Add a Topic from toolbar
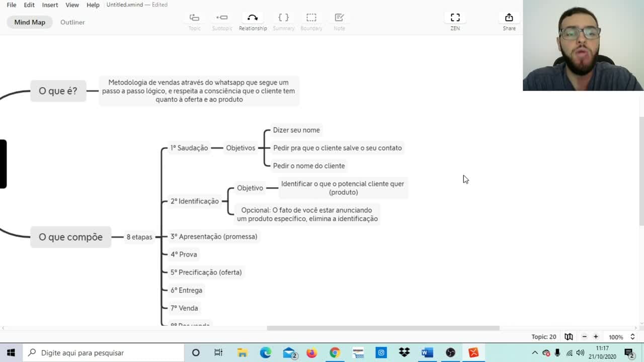Screen dimensions: 644x362 (194, 22)
